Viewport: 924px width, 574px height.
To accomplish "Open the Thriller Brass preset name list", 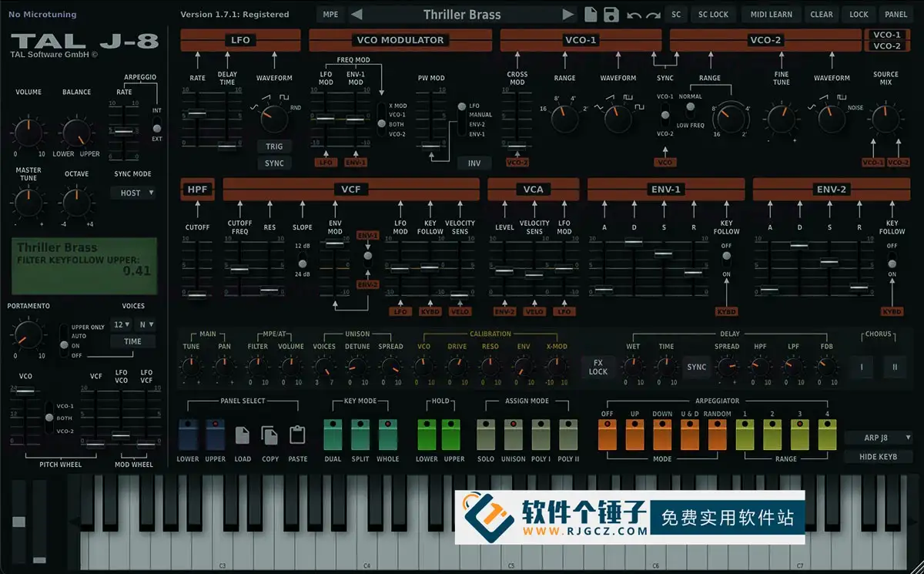I will [462, 14].
